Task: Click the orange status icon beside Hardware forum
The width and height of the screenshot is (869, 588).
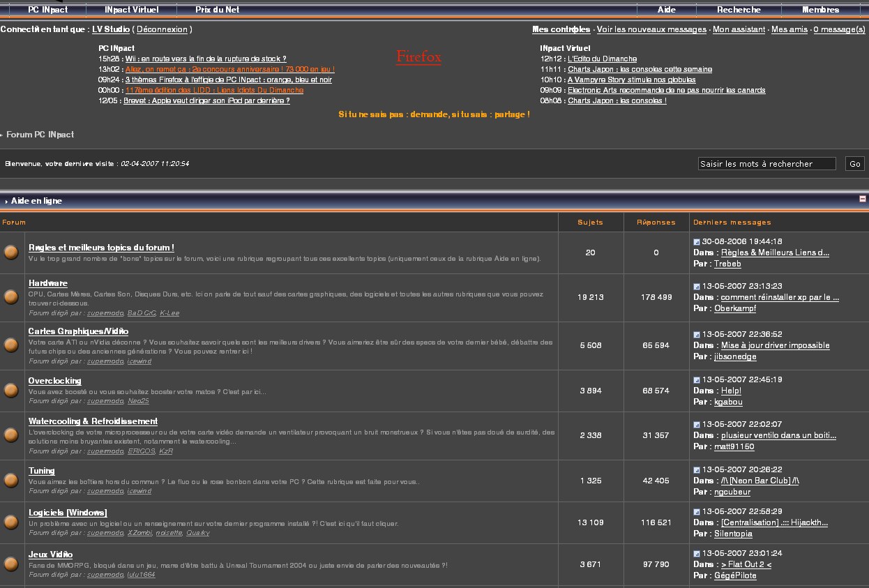Action: (x=11, y=296)
